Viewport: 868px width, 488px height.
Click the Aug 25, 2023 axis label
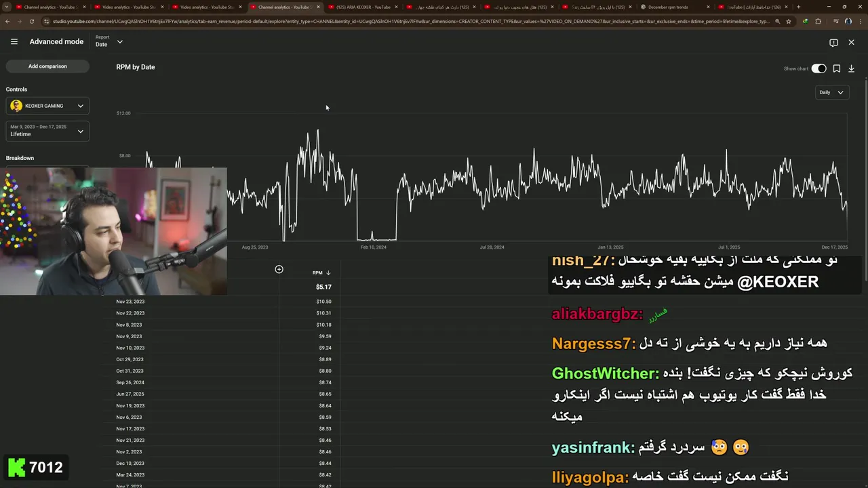(255, 247)
